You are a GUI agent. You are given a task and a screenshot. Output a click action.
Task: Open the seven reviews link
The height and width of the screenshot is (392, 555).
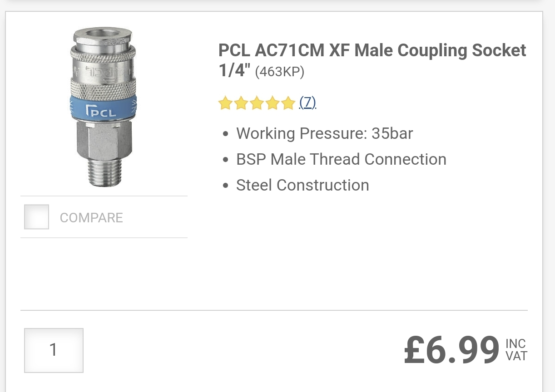[x=307, y=103]
